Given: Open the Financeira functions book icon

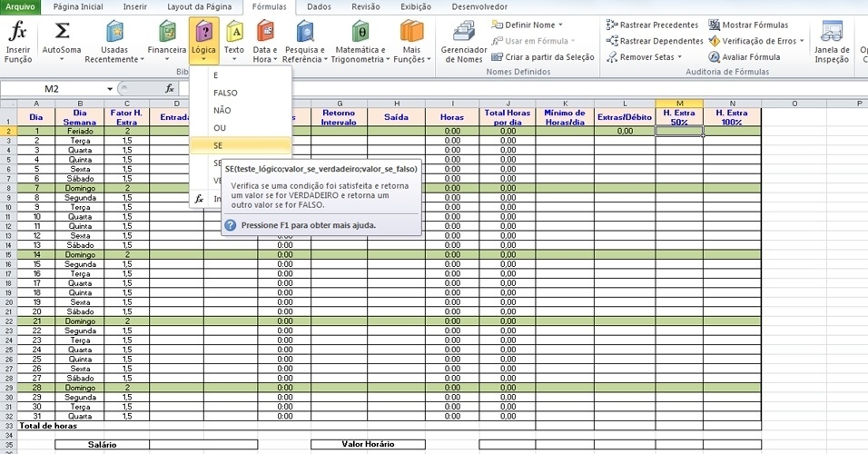Looking at the screenshot, I should pos(167,32).
